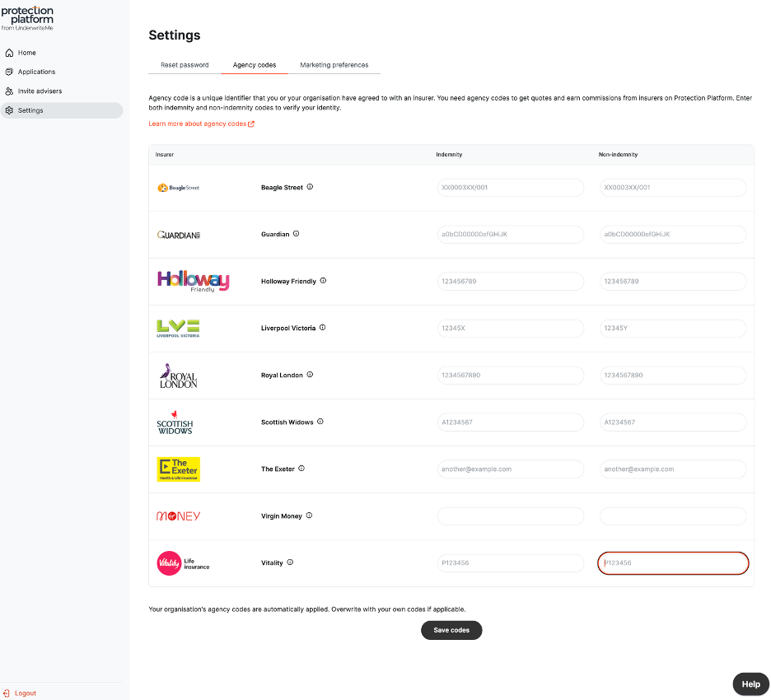Screen dimensions: 771x700
Task: Show info for Royal London via its icon
Action: point(310,375)
